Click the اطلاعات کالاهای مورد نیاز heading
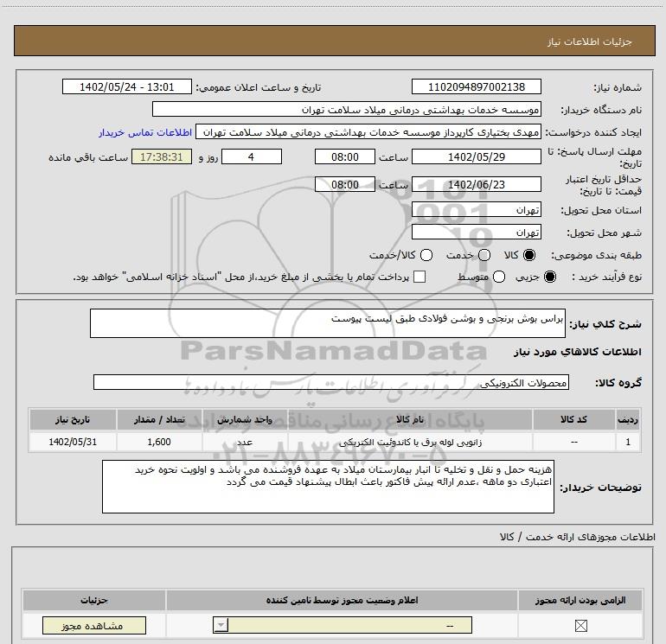 point(577,352)
